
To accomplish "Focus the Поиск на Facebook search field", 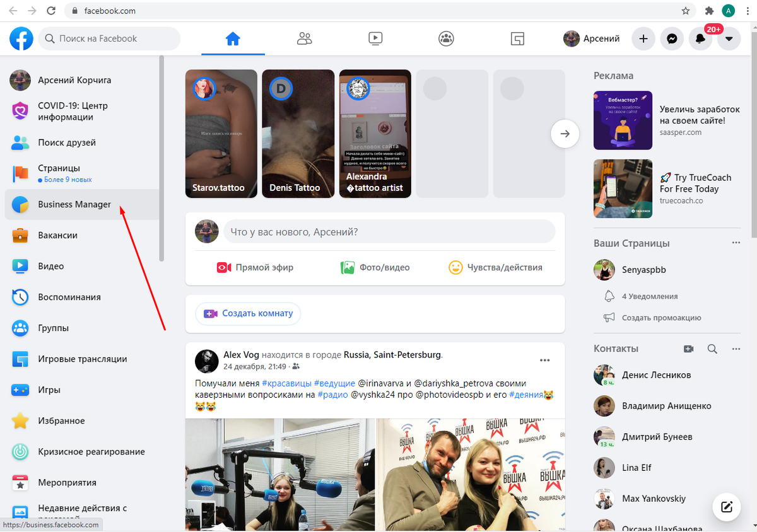I will coord(110,38).
